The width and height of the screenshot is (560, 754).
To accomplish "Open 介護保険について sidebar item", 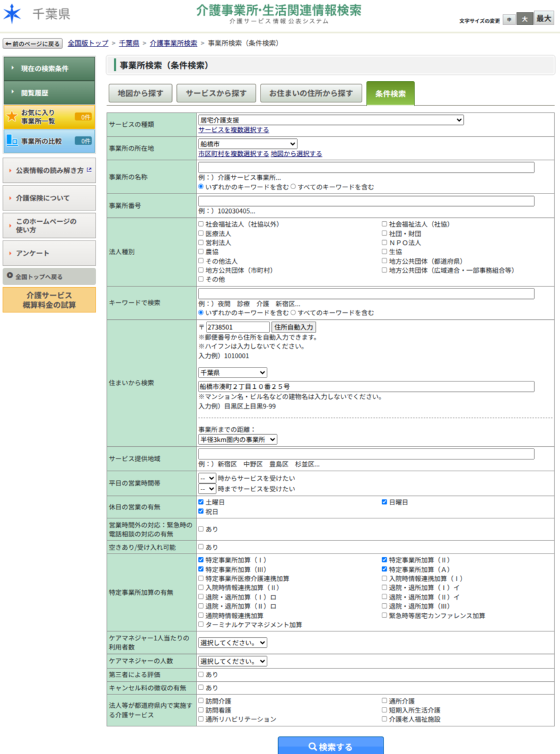I will 49,198.
